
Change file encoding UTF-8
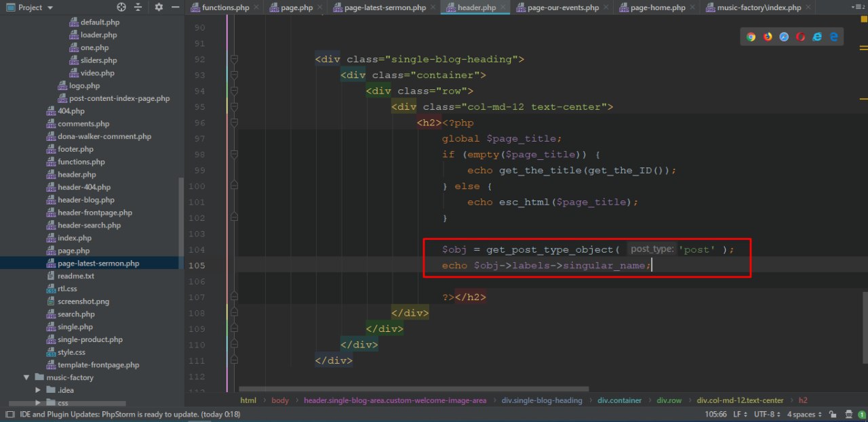(x=768, y=414)
